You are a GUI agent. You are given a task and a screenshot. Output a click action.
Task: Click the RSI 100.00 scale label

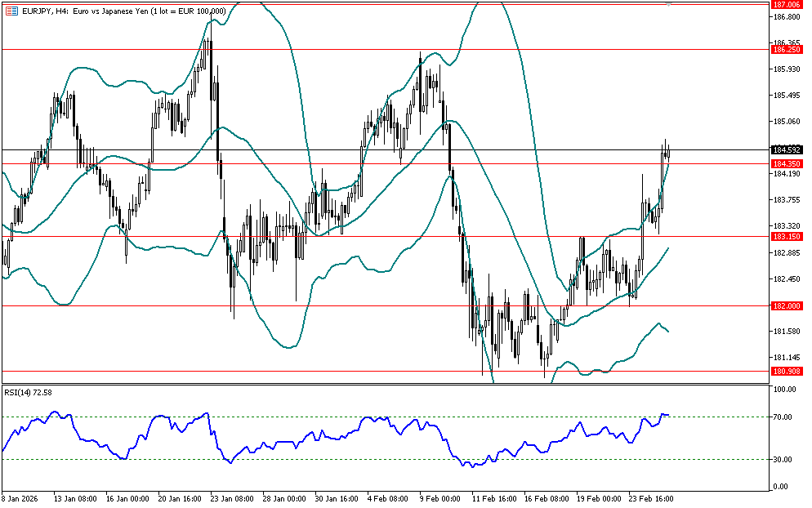tap(784, 390)
